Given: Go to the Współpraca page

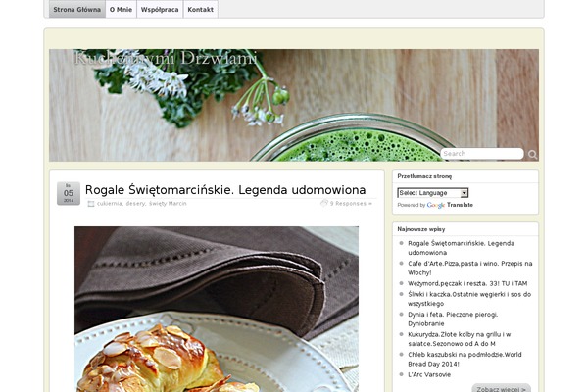Looking at the screenshot, I should pyautogui.click(x=160, y=10).
